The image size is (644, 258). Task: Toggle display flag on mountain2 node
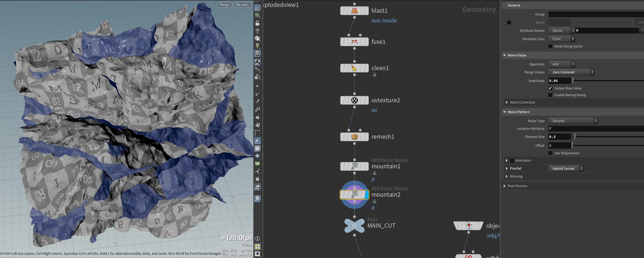(367, 195)
